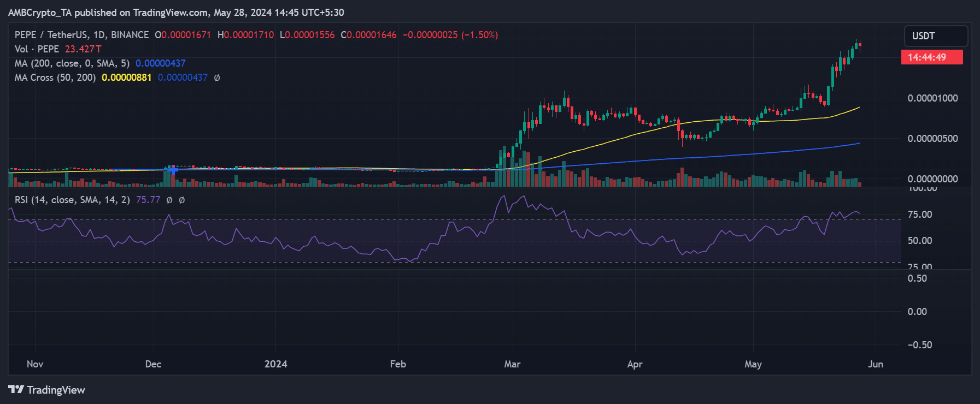Click the Feb label on time axis
The image size is (980, 404).
pos(398,364)
